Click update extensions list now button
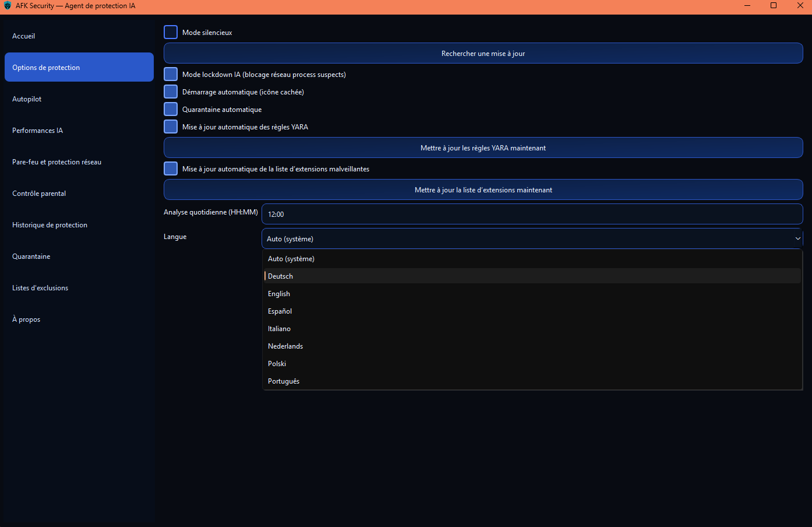The image size is (812, 527). [x=483, y=190]
